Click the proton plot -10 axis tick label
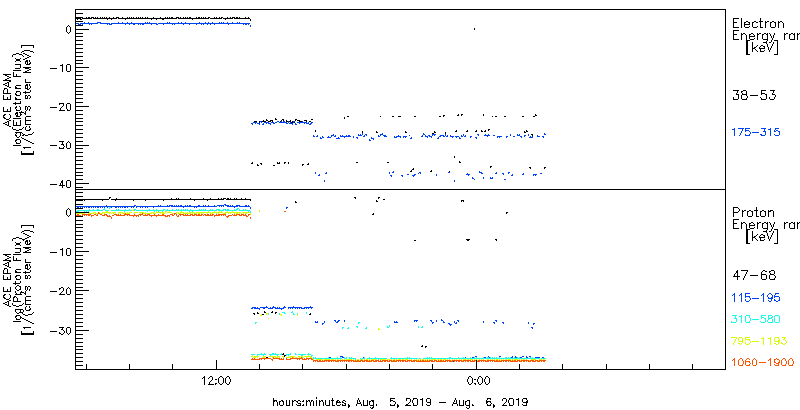800x410 pixels. 62,251
